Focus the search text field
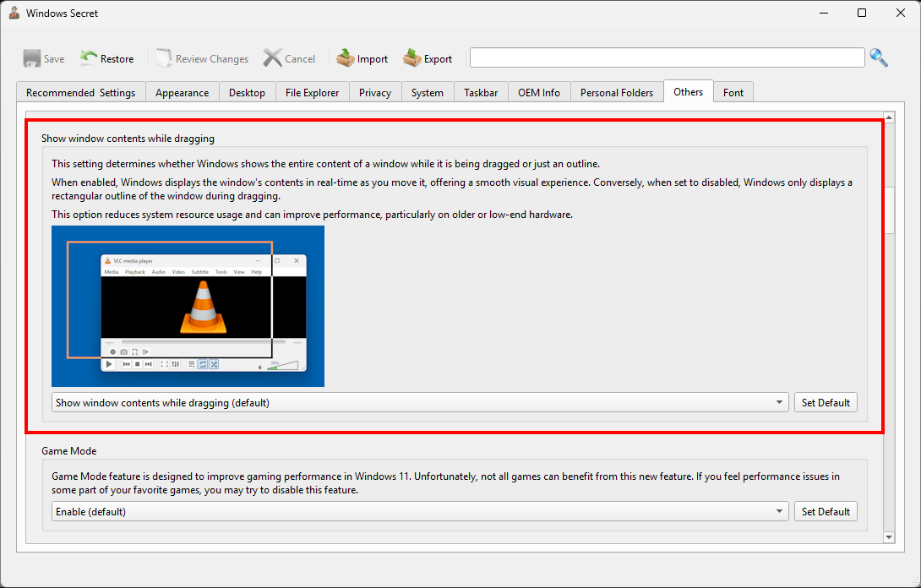 pos(668,57)
